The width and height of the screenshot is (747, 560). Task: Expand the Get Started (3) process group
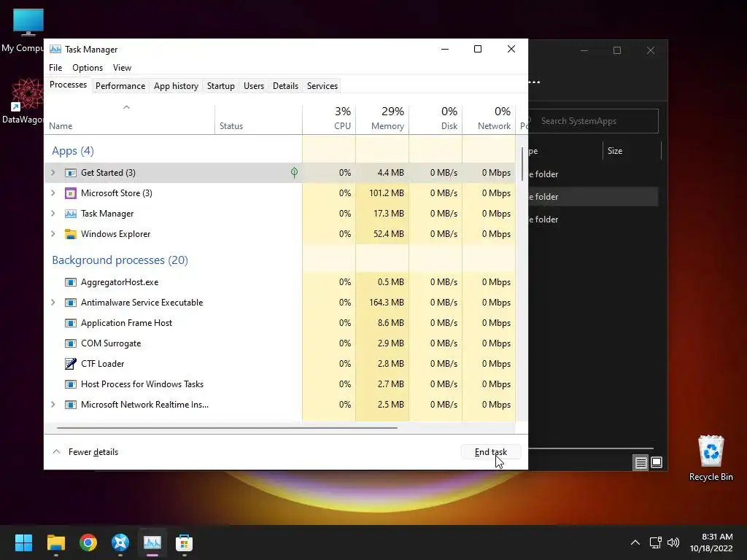pyautogui.click(x=53, y=172)
